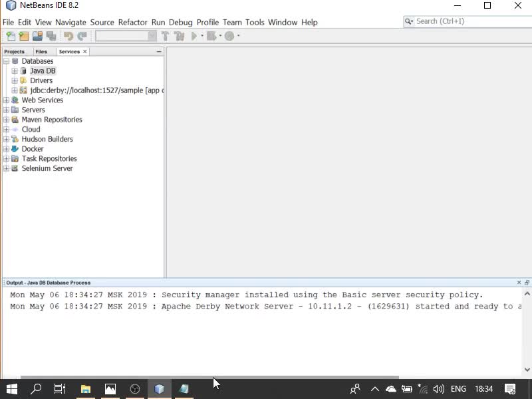Click the Selenium Server node icon
Screen dimensions: 532x399
[15, 168]
